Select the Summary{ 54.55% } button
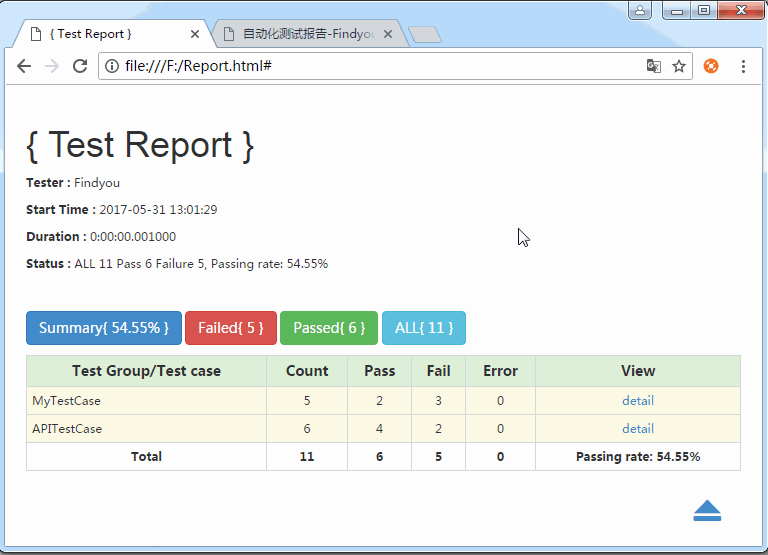Viewport: 768px width, 555px height. coord(104,328)
